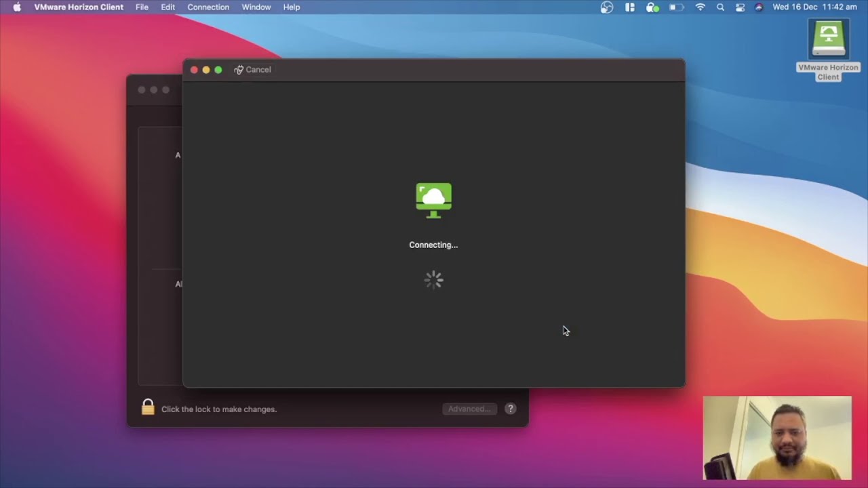This screenshot has width=868, height=488.
Task: Click the webcam video thumbnail
Action: pyautogui.click(x=777, y=438)
